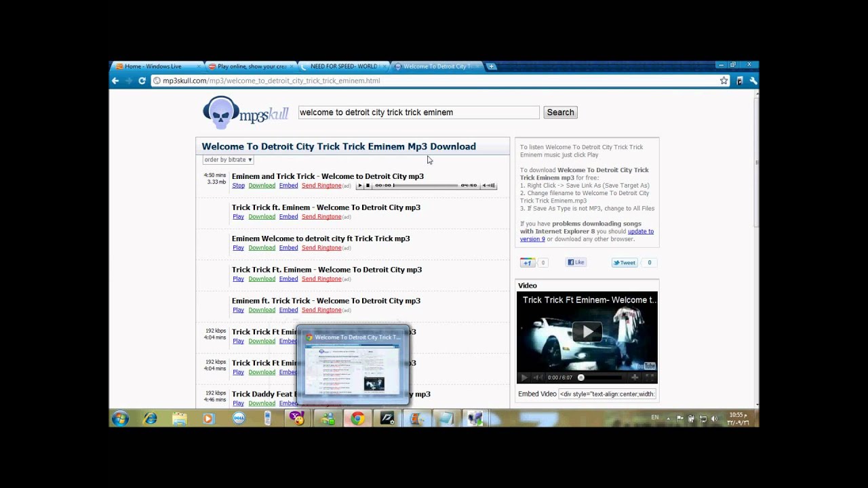Play 'Eminem Welcome to detroit city ft Trick Trick'
The height and width of the screenshot is (488, 868).
pyautogui.click(x=238, y=248)
